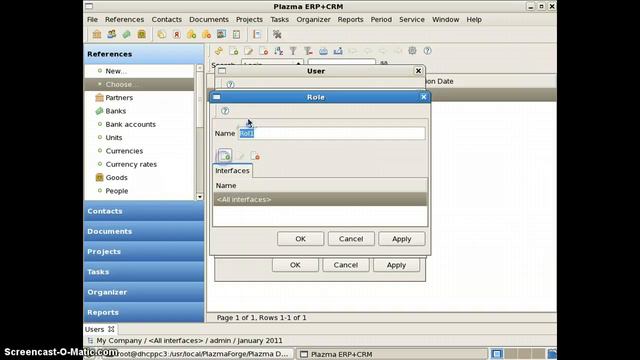Click the puzzle piece plugin icon
Screen dimensions: 640x360
277,34
